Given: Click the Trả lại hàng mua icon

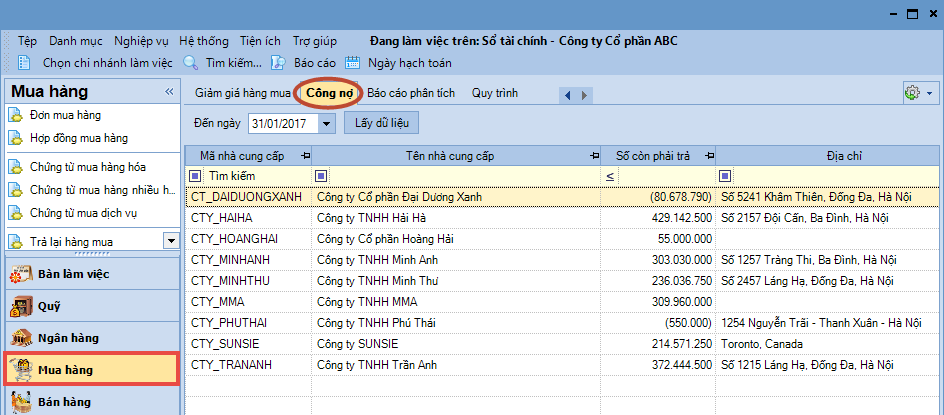Looking at the screenshot, I should [x=16, y=242].
